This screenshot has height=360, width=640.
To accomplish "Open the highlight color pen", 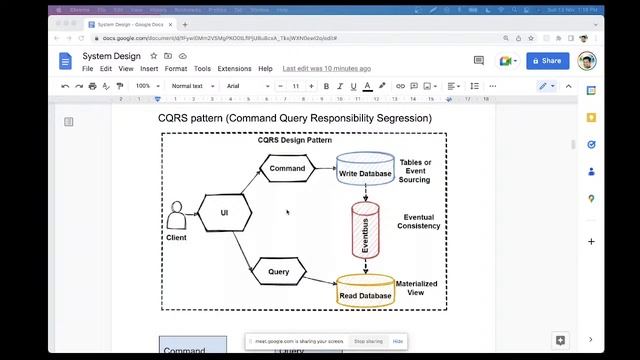I will pyautogui.click(x=382, y=86).
